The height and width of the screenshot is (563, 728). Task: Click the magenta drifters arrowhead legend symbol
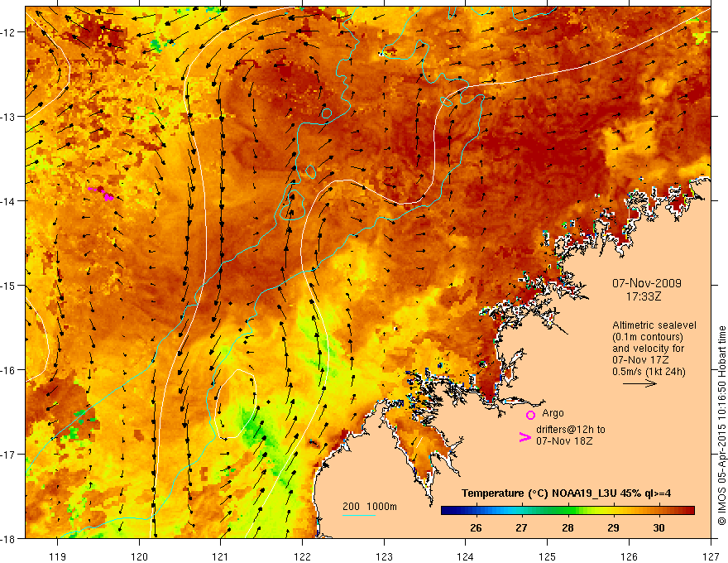tap(524, 437)
